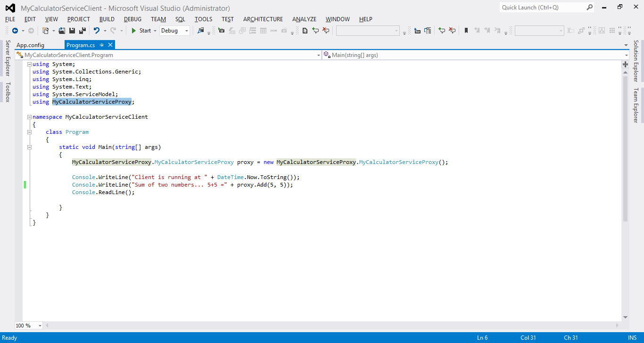Screen dimensions: 644x343
Task: Open the Toolbox side panel
Action: (8, 92)
